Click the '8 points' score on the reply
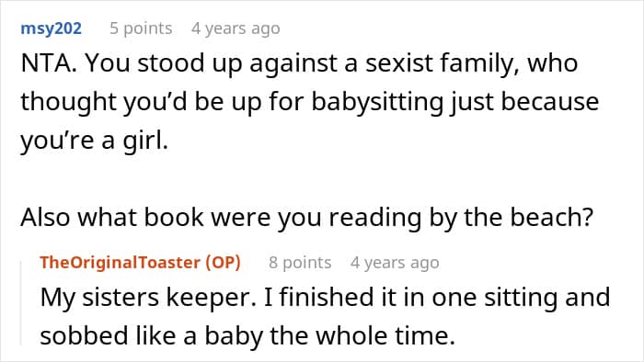 pyautogui.click(x=300, y=263)
